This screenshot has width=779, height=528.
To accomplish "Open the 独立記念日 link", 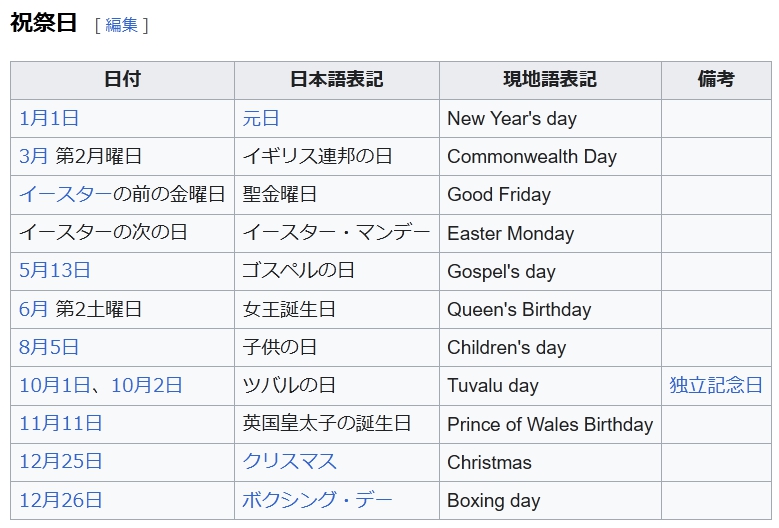I will [715, 385].
